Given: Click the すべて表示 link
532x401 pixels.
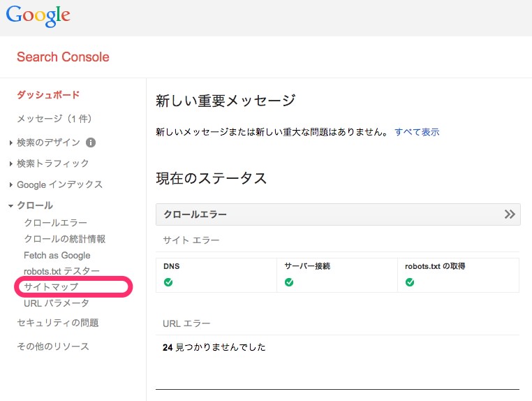Looking at the screenshot, I should point(417,132).
